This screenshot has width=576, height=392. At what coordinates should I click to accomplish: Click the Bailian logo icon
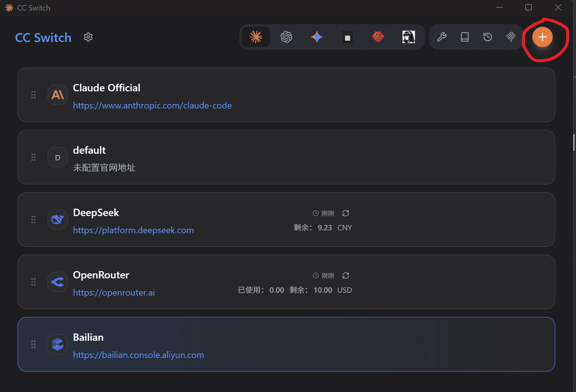58,344
